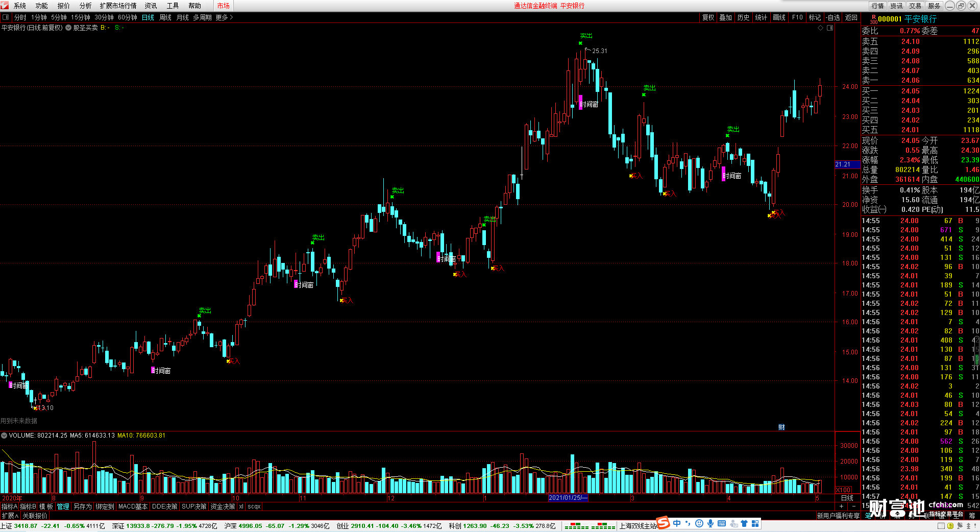Click the pin arrows icon in bottom-right status bar

click(968, 526)
